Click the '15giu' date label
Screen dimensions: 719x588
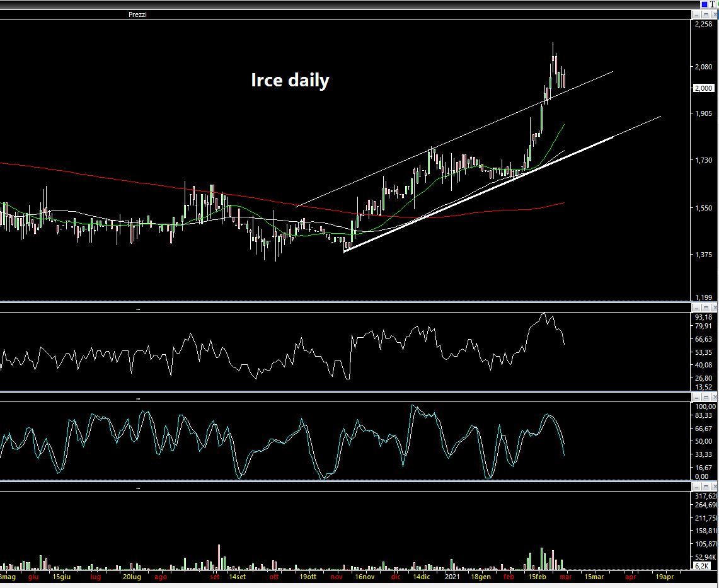point(62,577)
